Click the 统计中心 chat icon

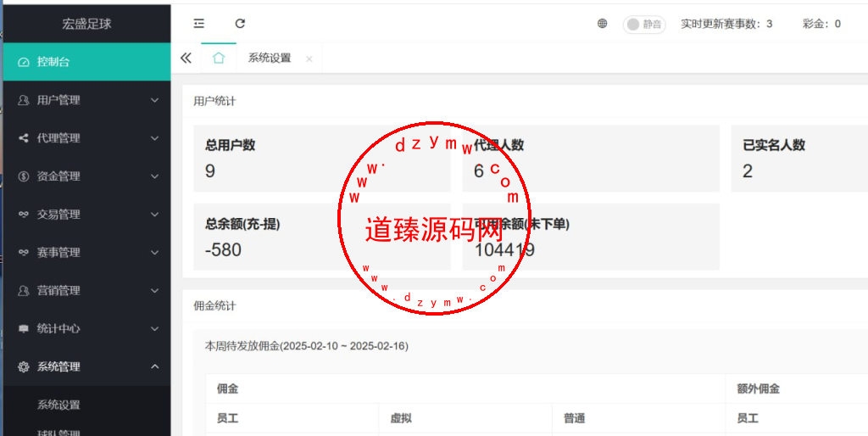pyautogui.click(x=23, y=329)
